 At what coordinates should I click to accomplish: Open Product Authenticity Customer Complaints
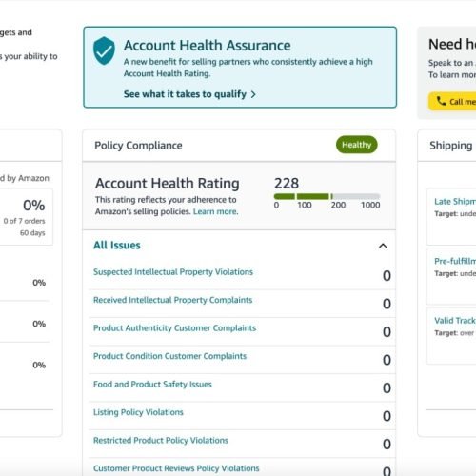pos(174,328)
